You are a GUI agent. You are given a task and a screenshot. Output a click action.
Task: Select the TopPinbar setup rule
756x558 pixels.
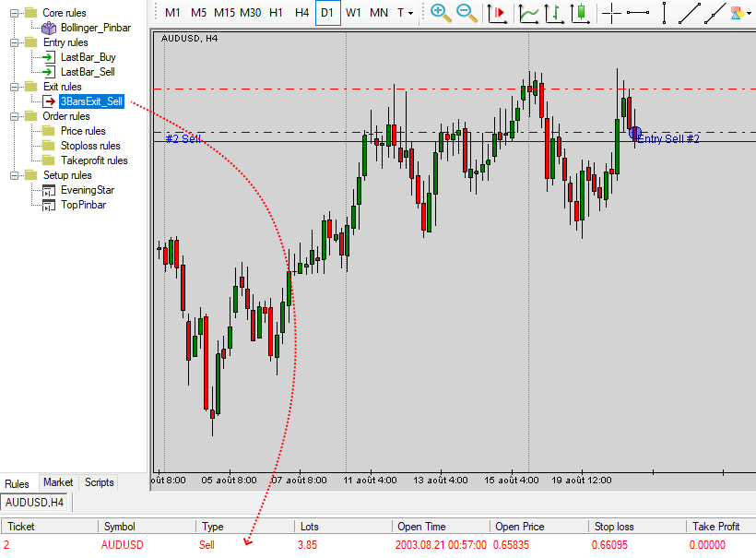83,205
